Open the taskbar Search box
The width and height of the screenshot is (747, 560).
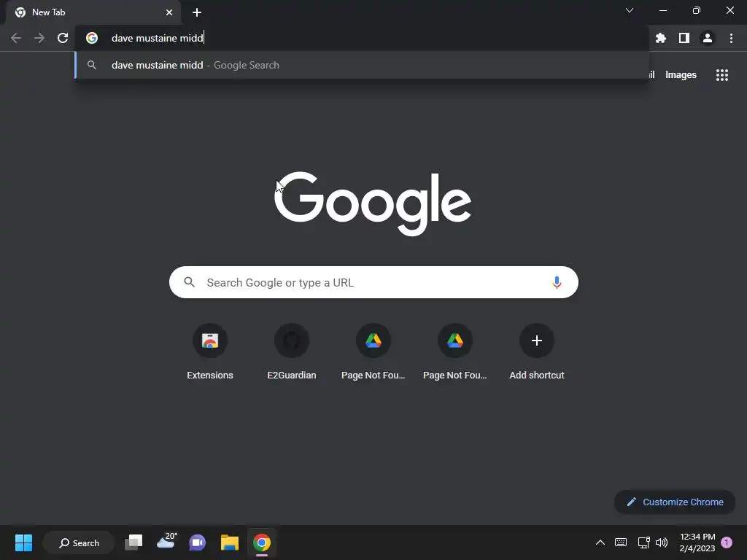point(79,542)
